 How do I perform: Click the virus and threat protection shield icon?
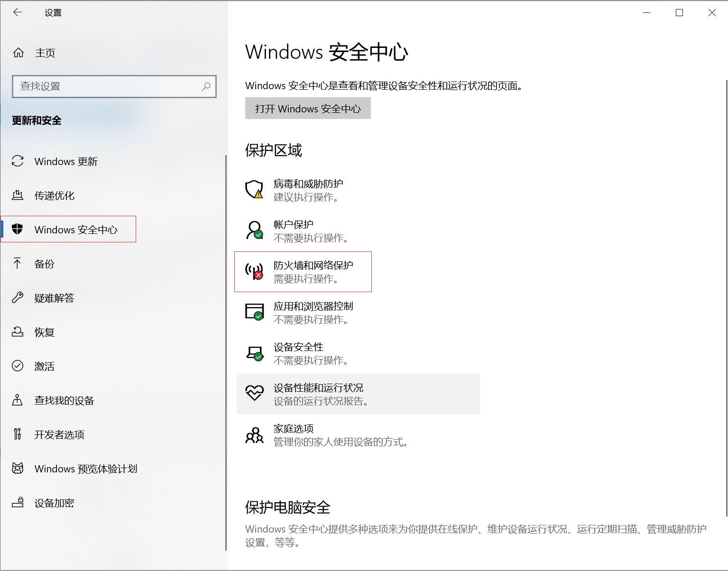254,189
